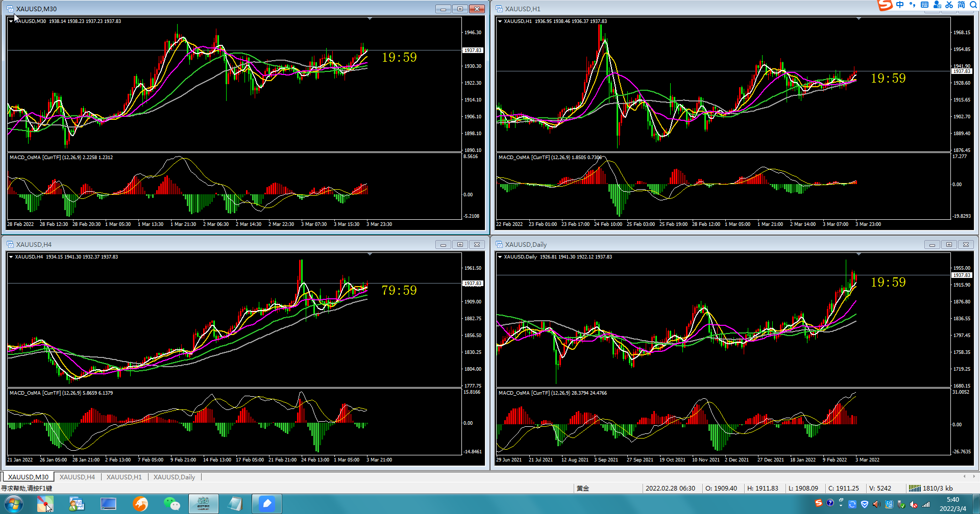Click the XAUUSD,H4 window title icon

(10, 244)
